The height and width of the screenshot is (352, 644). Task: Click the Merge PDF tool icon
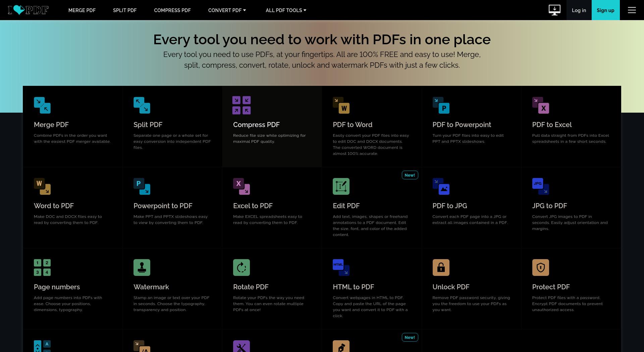click(x=42, y=105)
